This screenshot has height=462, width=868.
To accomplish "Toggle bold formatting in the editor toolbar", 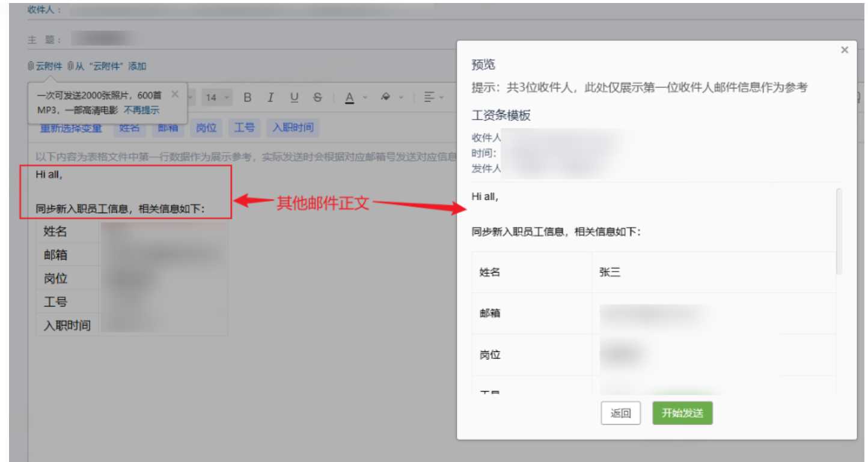I will point(247,97).
